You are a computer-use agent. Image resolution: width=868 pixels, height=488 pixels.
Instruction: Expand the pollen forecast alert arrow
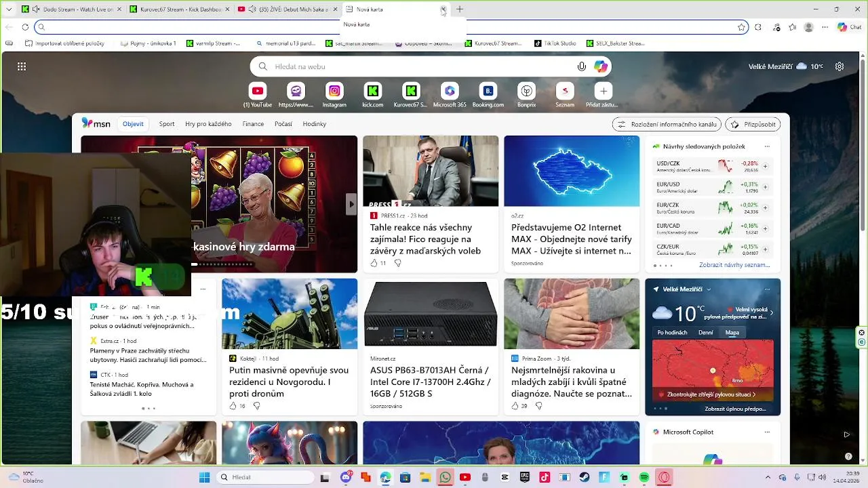pyautogui.click(x=772, y=312)
